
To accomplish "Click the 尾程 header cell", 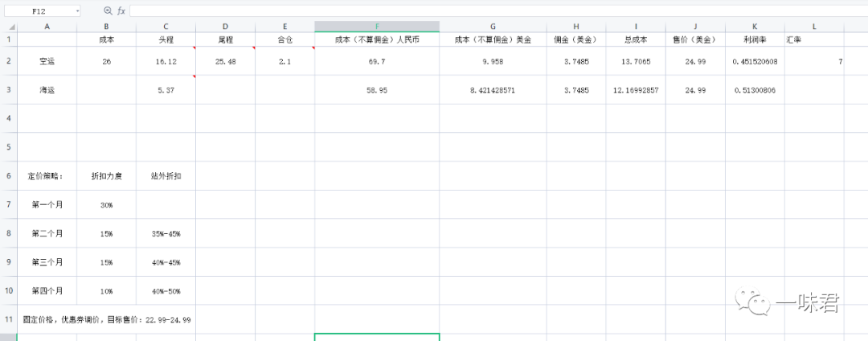I will point(225,39).
